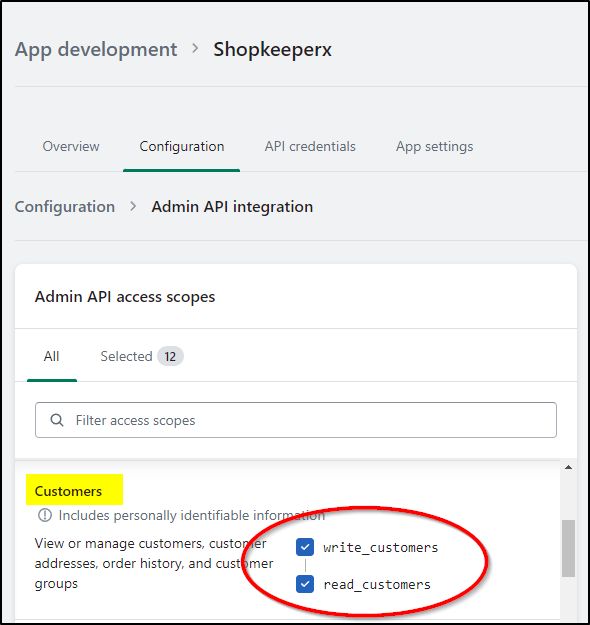Click the scopes list scrollbar thumb
The height and width of the screenshot is (625, 590).
click(568, 548)
